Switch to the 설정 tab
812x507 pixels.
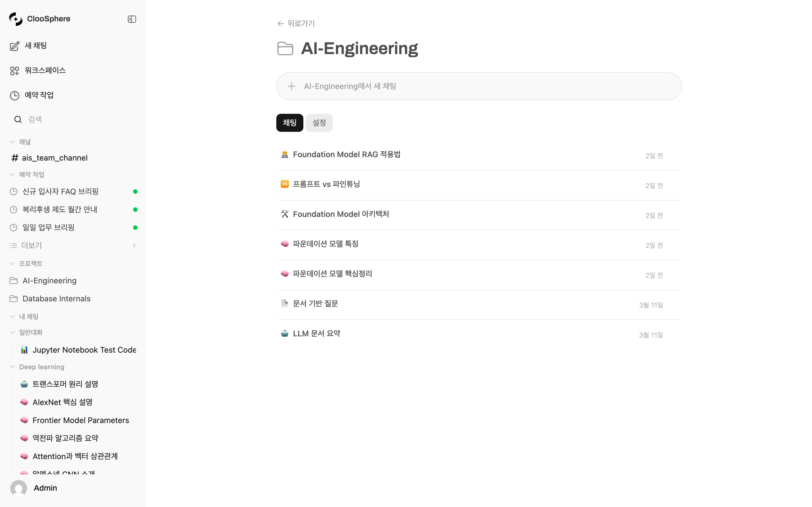click(319, 123)
